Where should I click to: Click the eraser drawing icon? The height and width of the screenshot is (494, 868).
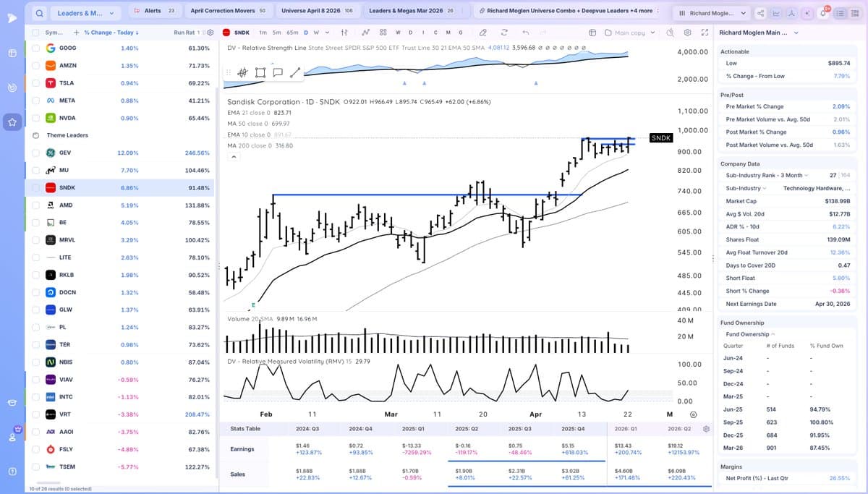point(482,33)
